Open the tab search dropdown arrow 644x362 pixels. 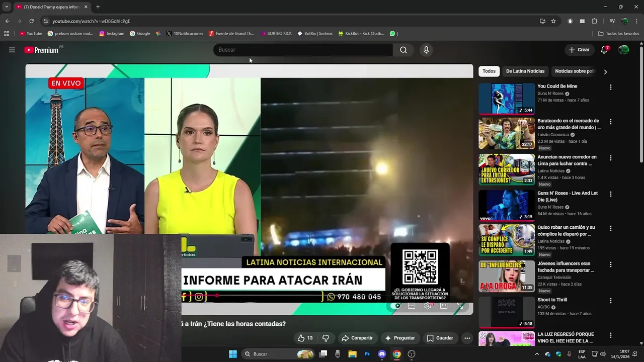pos(7,7)
